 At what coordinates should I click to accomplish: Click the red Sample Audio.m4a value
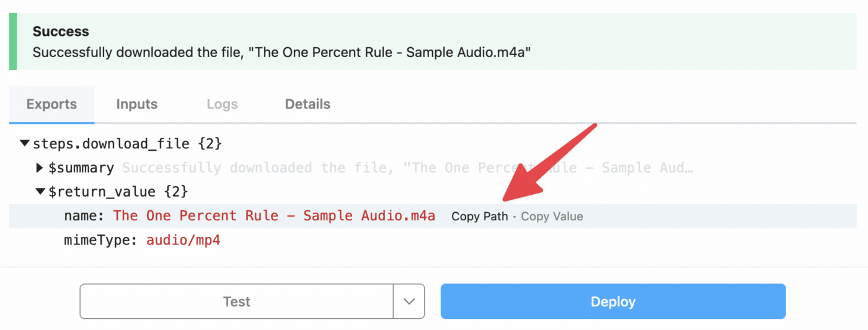click(x=274, y=216)
